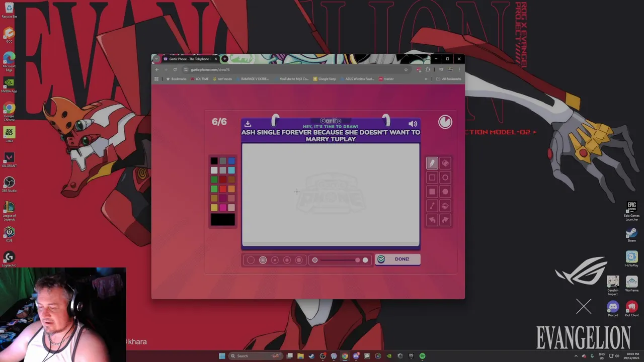The width and height of the screenshot is (644, 362).
Task: Select the straight line tool
Action: click(x=432, y=206)
